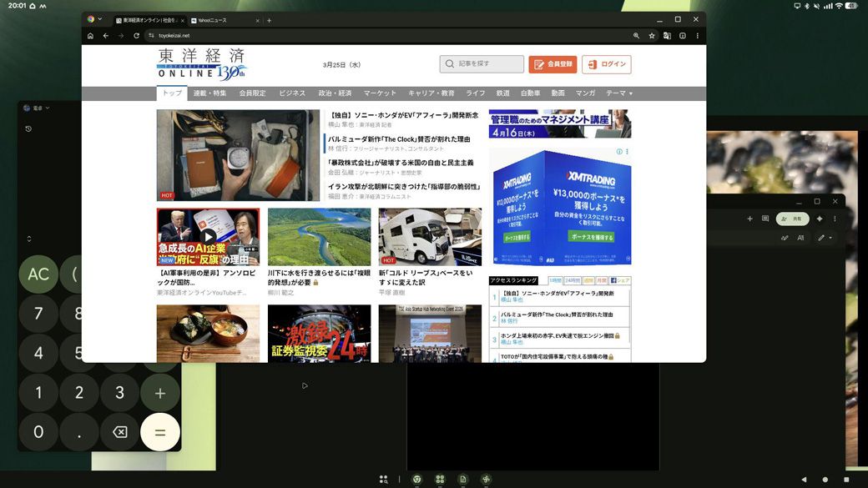Open the マーケット navigation menu item
Viewport: 868px width, 488px height.
pyautogui.click(x=380, y=93)
